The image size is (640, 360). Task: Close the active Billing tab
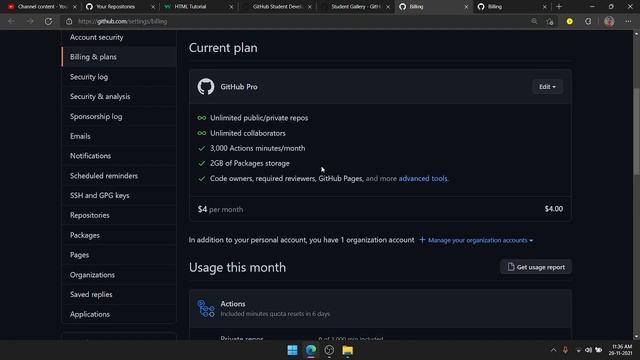466,7
